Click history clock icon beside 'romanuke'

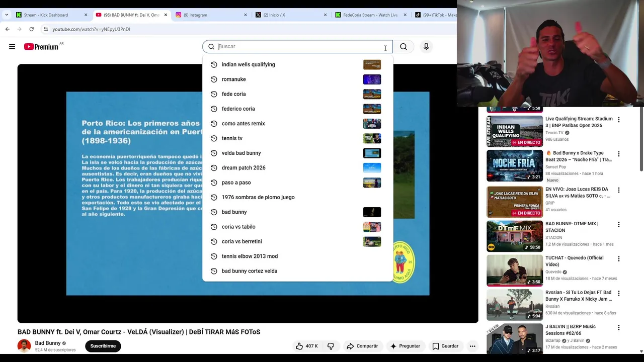[x=214, y=79]
